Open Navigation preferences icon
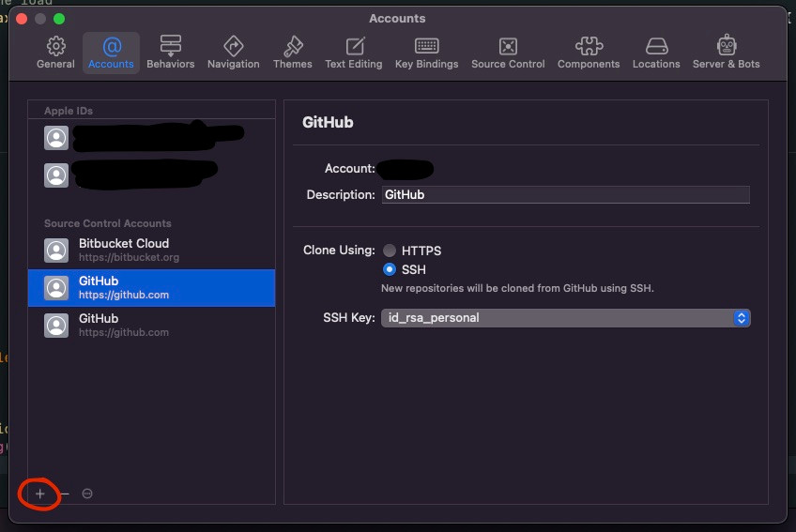Viewport: 796px width, 532px height. [x=234, y=46]
